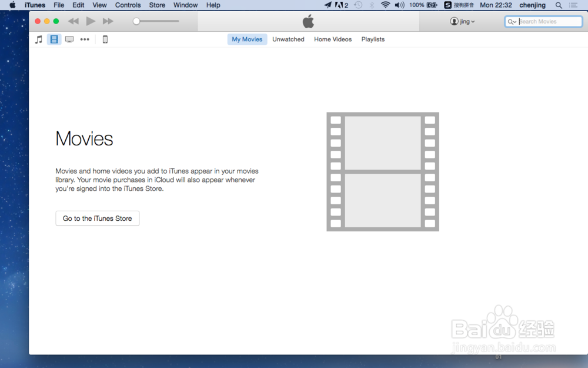Click the Adobe menu bar icon
Image resolution: width=588 pixels, height=368 pixels.
pos(342,5)
